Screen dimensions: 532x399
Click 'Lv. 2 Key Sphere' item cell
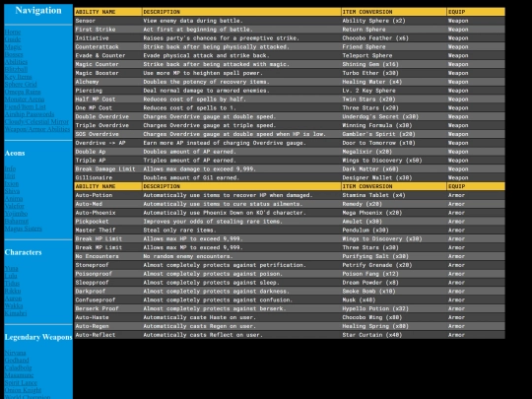(368, 91)
